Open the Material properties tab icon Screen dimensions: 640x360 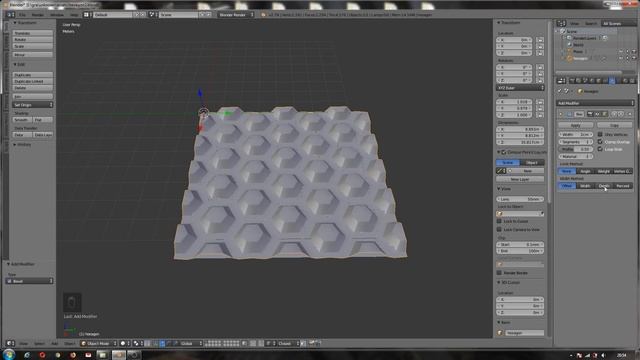tap(625, 81)
